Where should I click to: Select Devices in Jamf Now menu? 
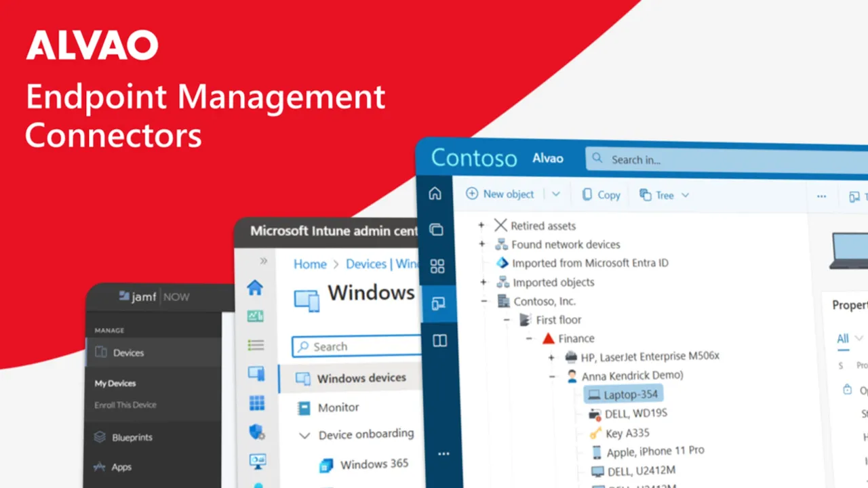153,352
